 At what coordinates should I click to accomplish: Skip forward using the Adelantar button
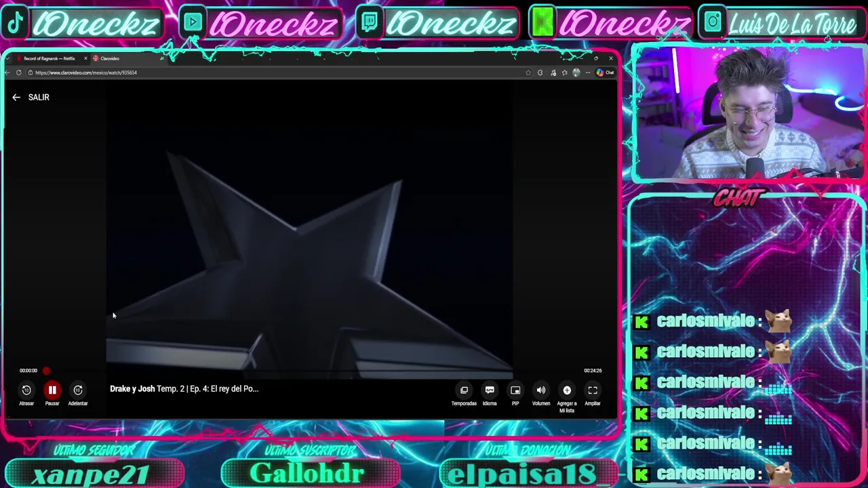point(78,390)
